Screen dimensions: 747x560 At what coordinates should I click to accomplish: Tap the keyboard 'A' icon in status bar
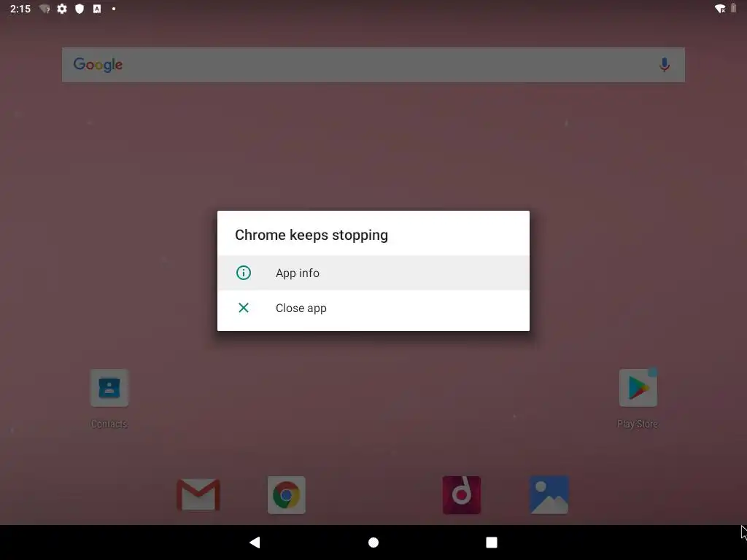click(97, 9)
